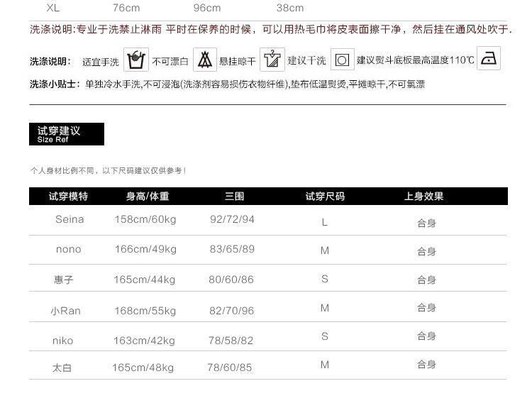
Task: Click the XL size row label
Action: point(53,9)
